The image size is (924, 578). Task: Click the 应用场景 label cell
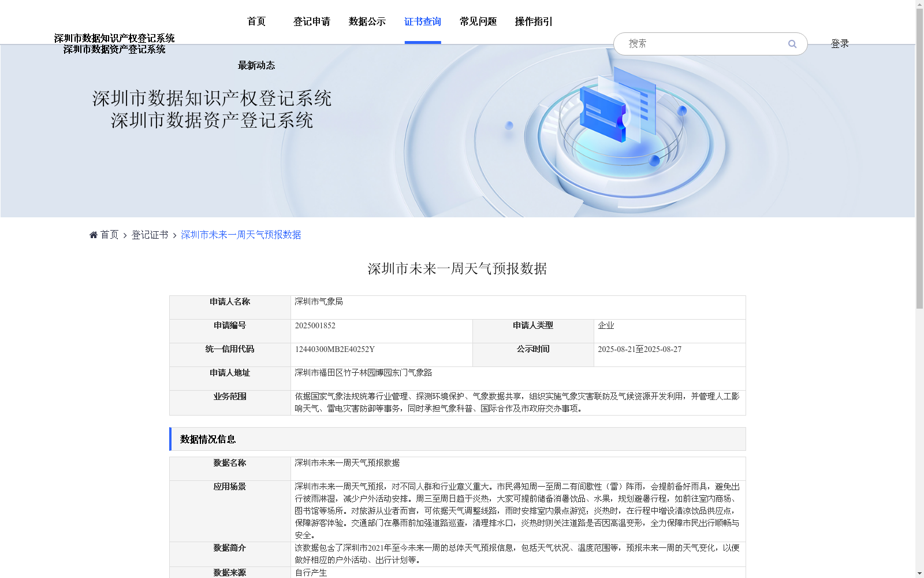click(230, 511)
